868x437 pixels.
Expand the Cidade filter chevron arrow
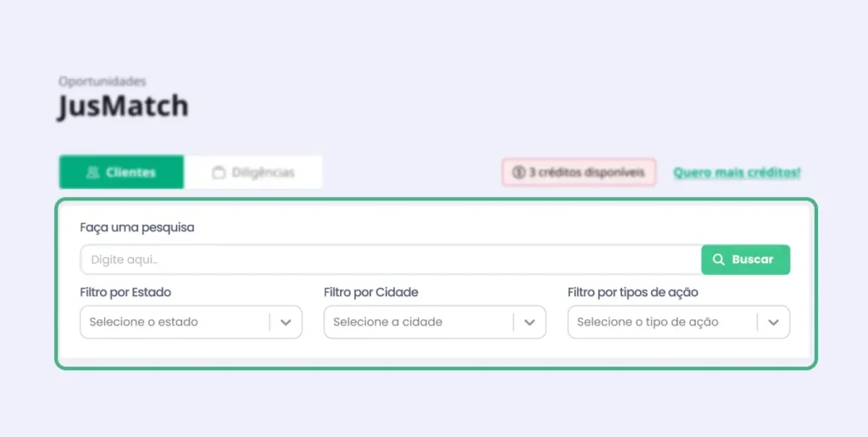pos(530,322)
